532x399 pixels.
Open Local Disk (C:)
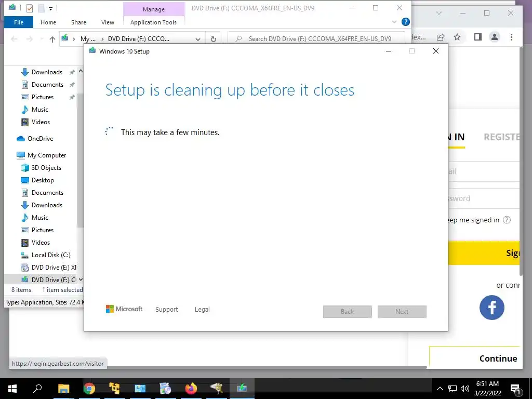[x=51, y=255]
